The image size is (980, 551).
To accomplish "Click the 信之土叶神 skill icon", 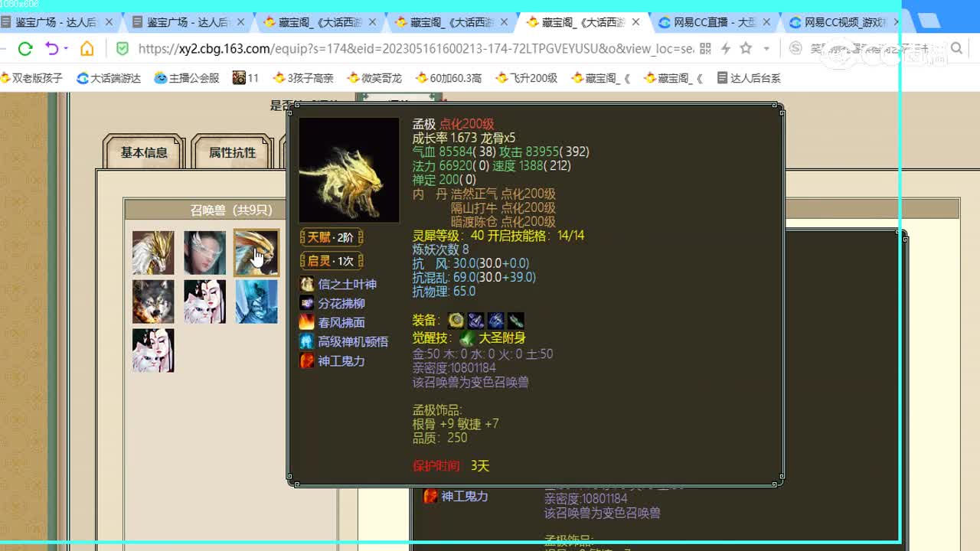I will pos(306,284).
